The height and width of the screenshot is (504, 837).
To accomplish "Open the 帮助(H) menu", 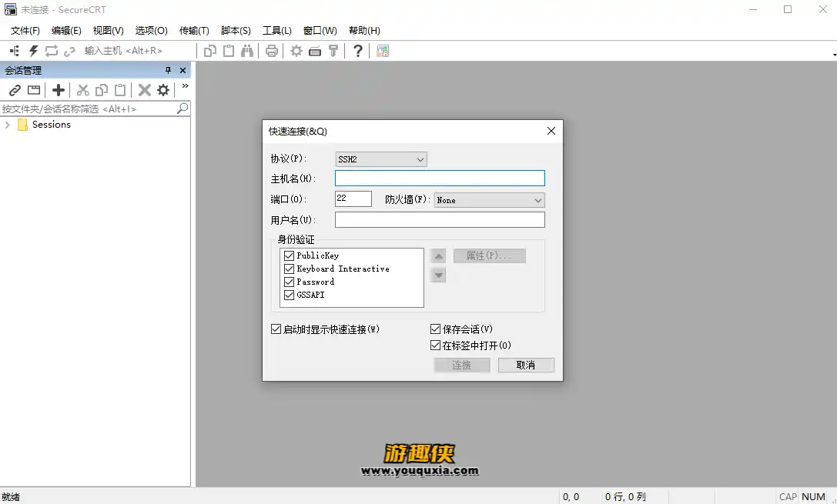I will click(364, 31).
